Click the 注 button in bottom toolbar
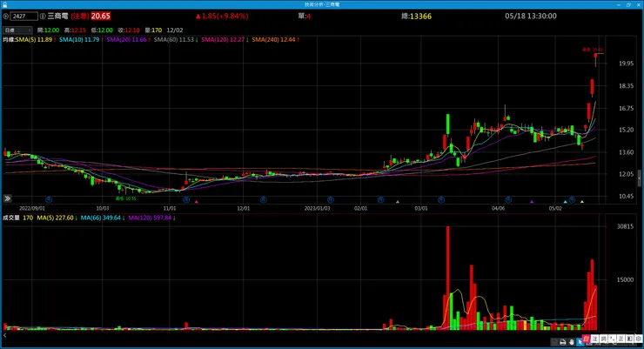This screenshot has height=349, width=644. (x=594, y=339)
